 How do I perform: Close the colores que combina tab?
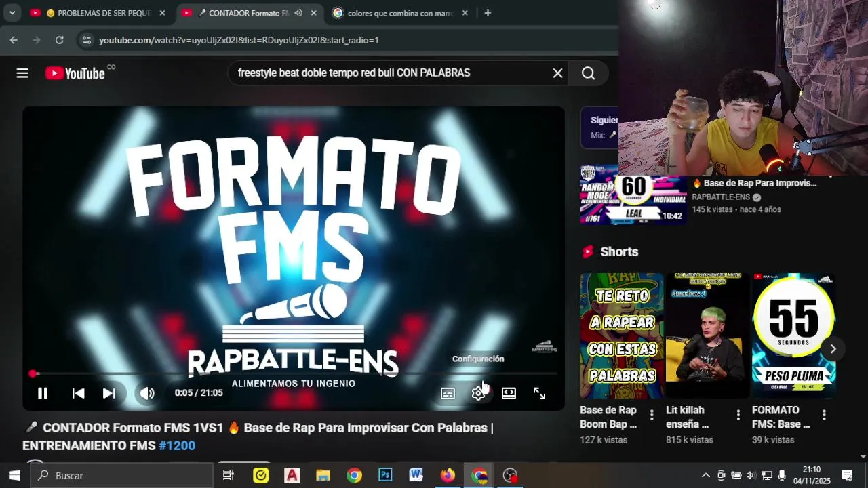coord(465,13)
